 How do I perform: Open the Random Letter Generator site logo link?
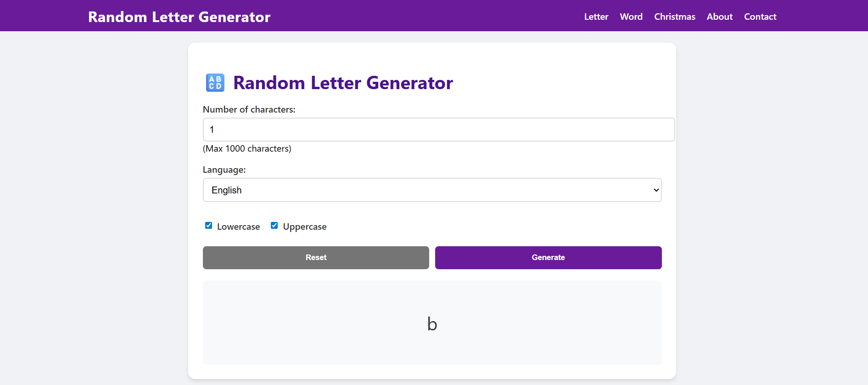click(179, 17)
